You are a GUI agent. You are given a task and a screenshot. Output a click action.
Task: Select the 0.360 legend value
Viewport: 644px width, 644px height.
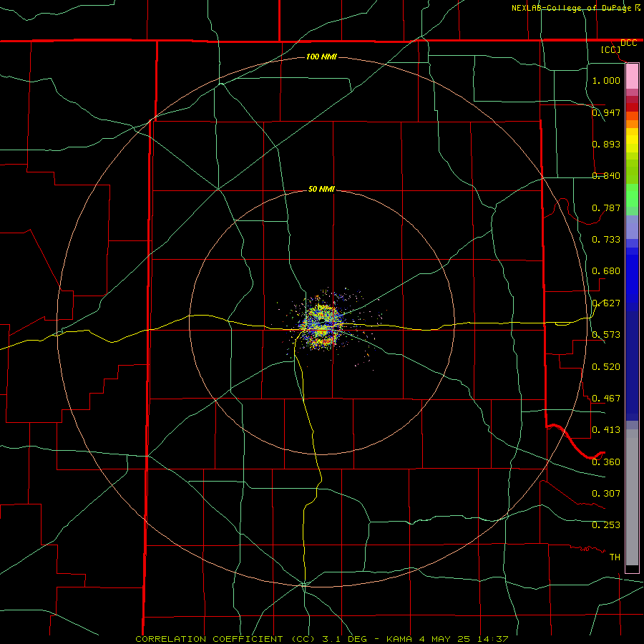click(606, 462)
